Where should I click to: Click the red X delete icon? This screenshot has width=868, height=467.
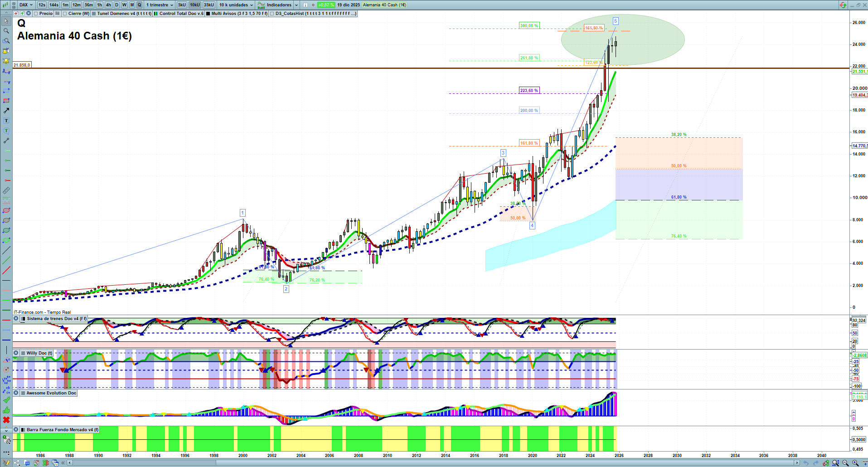(6, 420)
